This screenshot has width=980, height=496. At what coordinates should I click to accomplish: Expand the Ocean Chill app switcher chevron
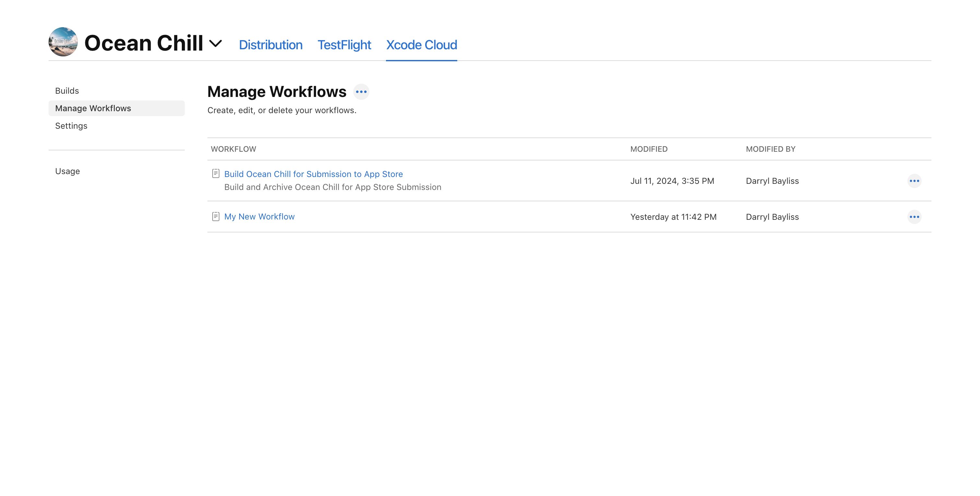(216, 44)
